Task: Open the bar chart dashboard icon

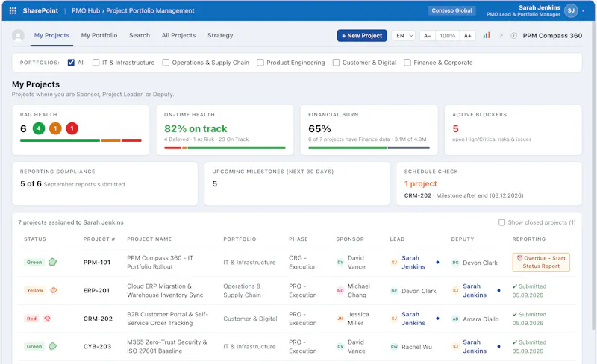Action: tap(487, 35)
